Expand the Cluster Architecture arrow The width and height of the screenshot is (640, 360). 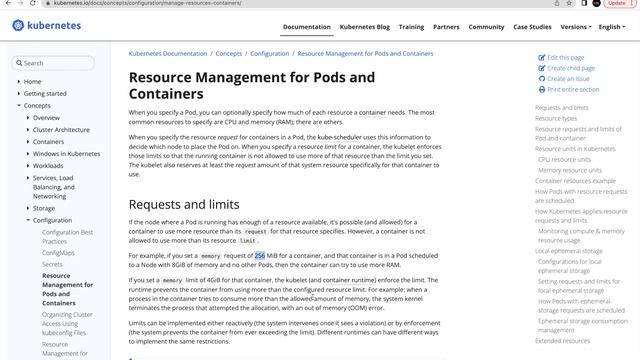pos(28,130)
